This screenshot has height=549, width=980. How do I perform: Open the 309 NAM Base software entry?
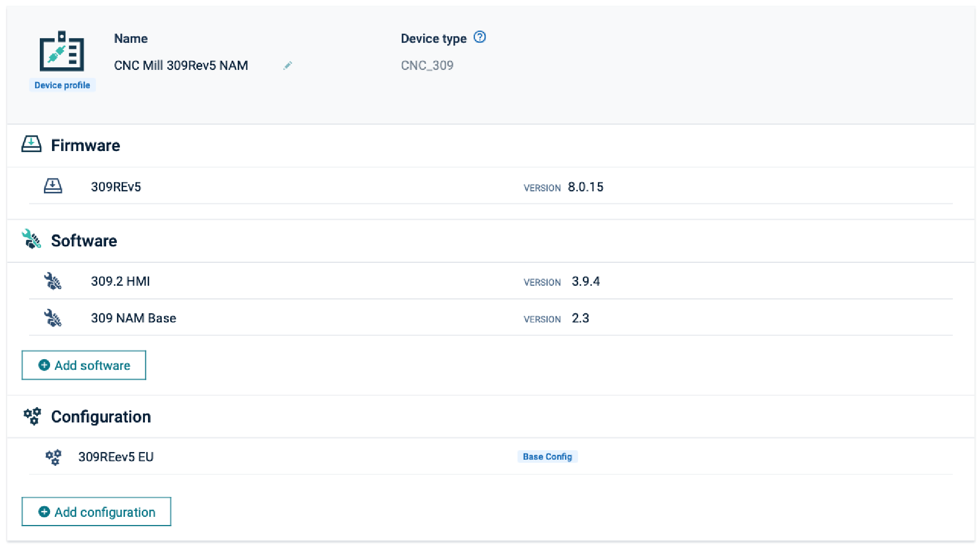click(133, 317)
